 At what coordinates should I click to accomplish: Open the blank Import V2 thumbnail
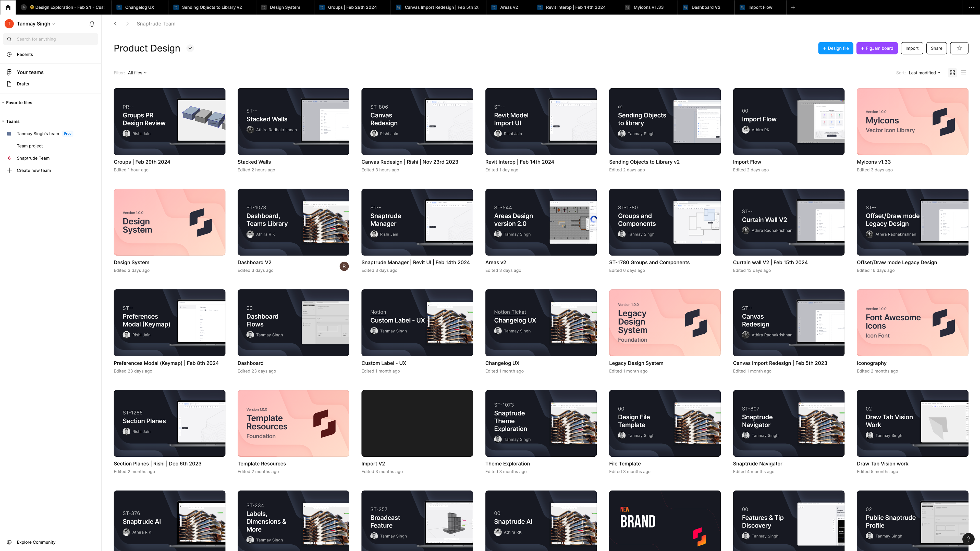(417, 423)
